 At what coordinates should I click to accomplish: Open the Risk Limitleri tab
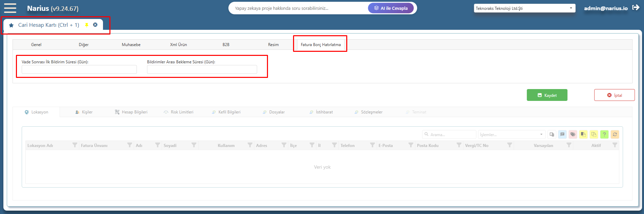point(179,112)
